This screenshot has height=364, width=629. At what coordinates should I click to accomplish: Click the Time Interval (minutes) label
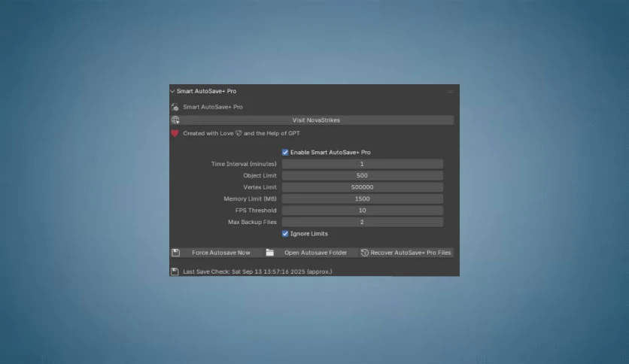[244, 164]
